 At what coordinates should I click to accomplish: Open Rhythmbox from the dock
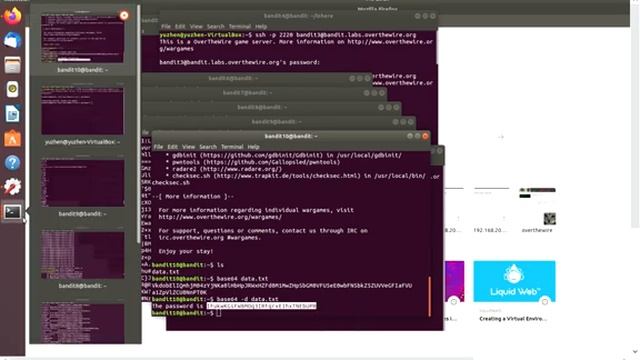(x=12, y=89)
